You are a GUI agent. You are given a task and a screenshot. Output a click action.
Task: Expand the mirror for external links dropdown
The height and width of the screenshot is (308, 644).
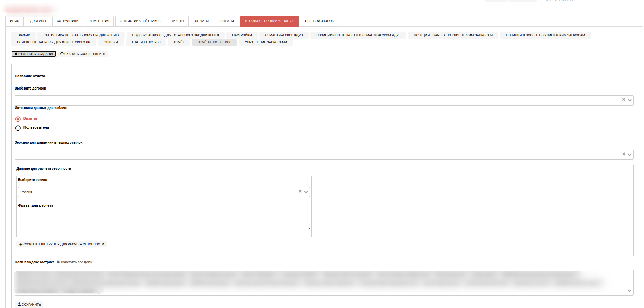630,155
